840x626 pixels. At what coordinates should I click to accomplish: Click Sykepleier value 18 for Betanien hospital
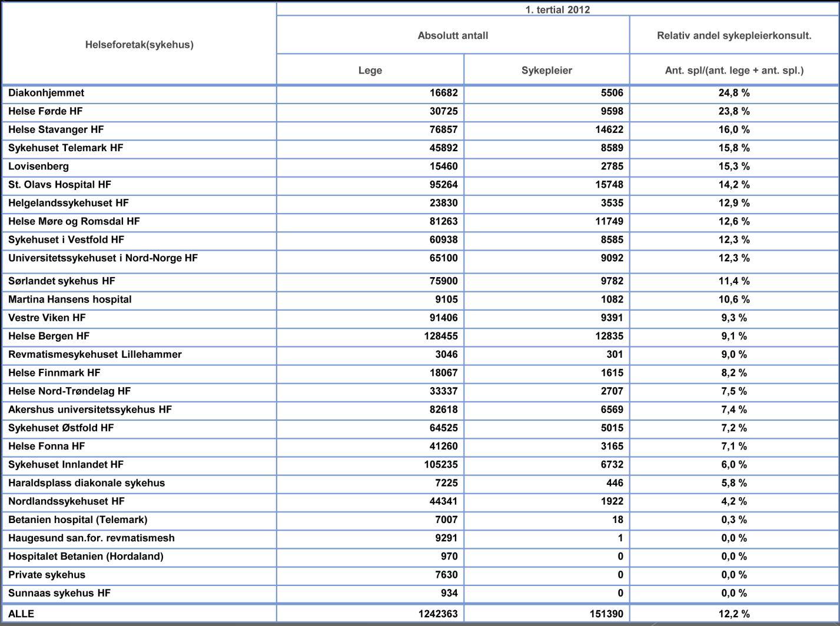tap(617, 520)
